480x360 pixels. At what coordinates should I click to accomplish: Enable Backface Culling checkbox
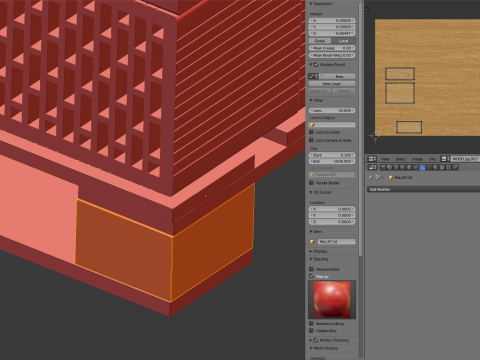pyautogui.click(x=311, y=323)
